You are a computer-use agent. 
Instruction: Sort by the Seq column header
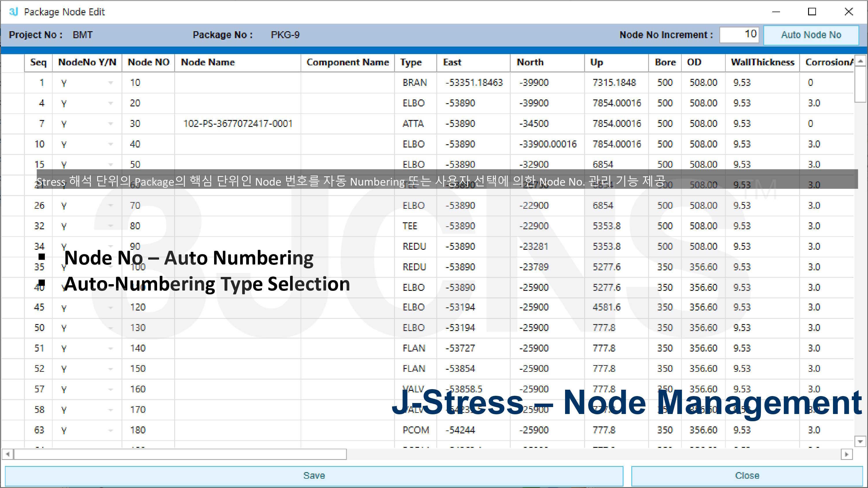(38, 63)
